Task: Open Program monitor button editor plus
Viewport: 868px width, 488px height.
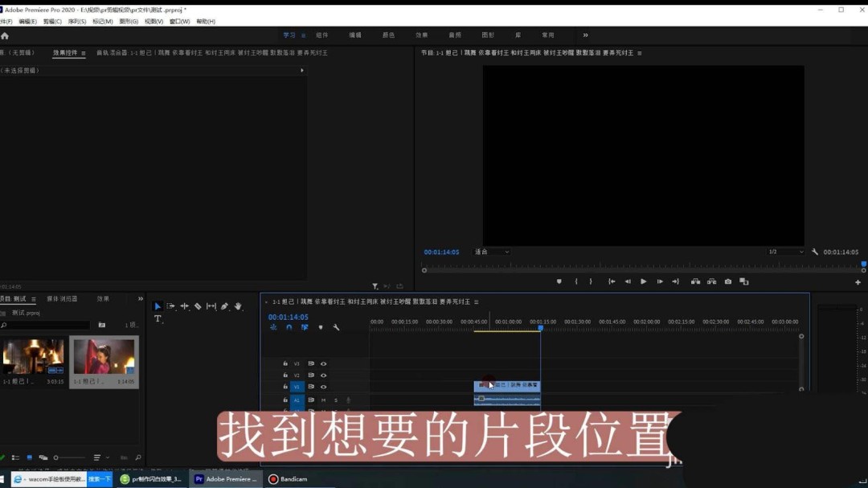Action: pyautogui.click(x=858, y=282)
